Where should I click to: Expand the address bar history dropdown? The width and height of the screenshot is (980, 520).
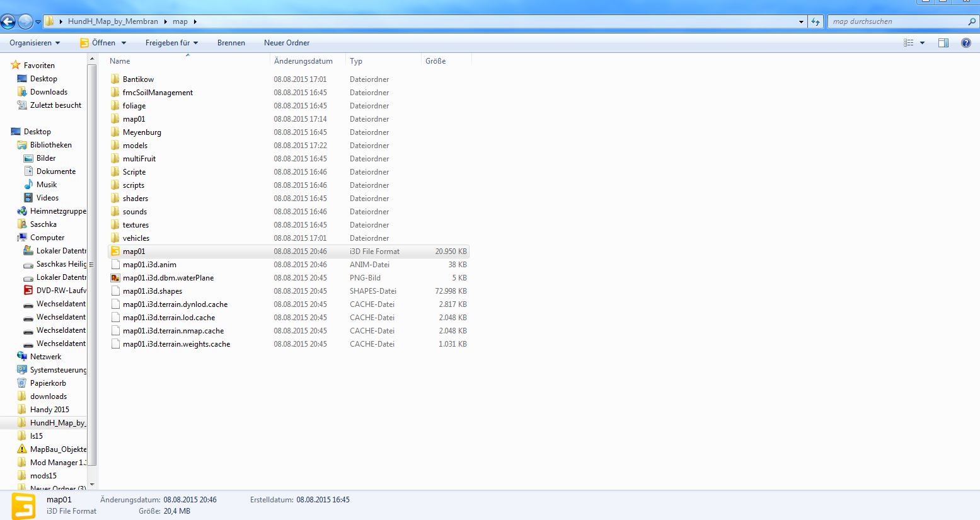coord(801,21)
